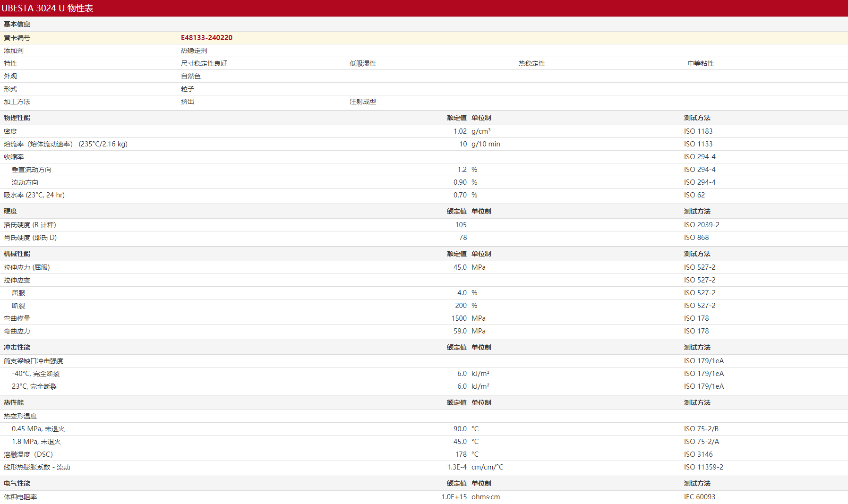Click the '基本信息' section header

(17, 24)
